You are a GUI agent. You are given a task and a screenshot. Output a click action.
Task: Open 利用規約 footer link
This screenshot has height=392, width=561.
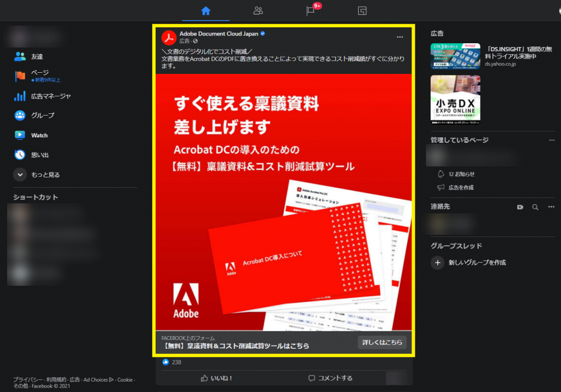(x=56, y=379)
